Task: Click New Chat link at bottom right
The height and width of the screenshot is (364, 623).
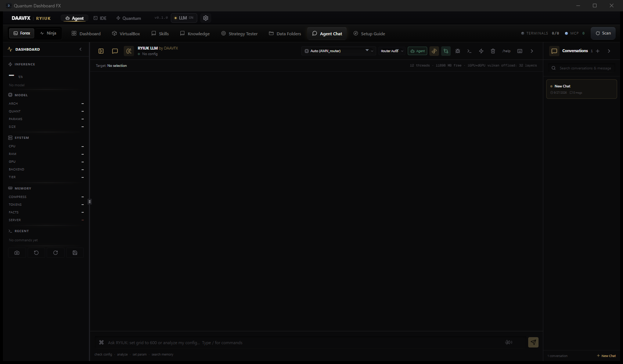Action: [x=606, y=356]
